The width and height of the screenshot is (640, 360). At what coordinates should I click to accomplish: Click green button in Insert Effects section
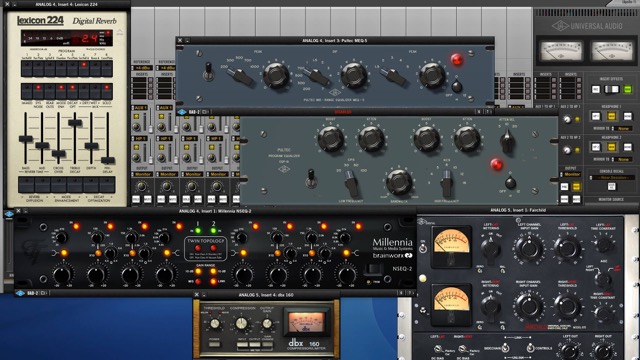tap(627, 89)
